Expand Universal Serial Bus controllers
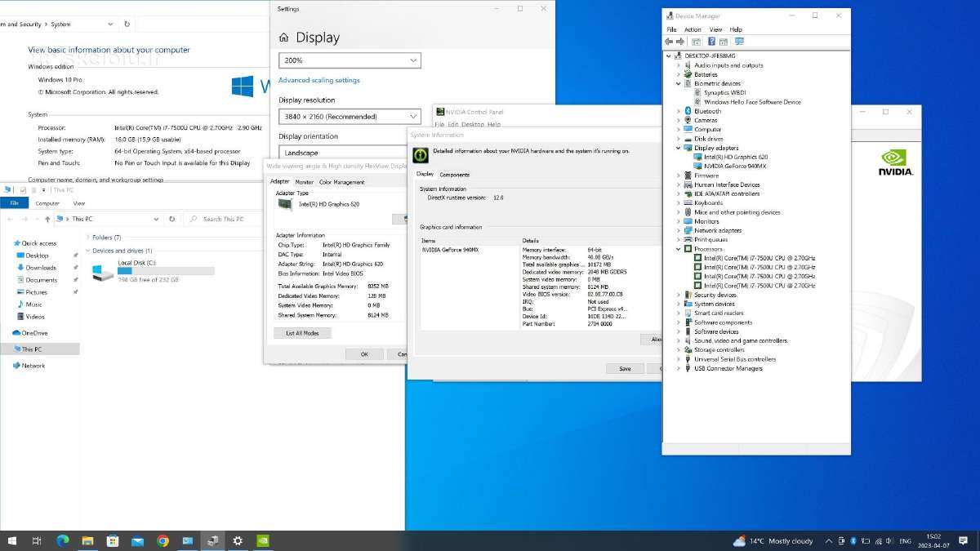This screenshot has width=980, height=551. tap(679, 359)
